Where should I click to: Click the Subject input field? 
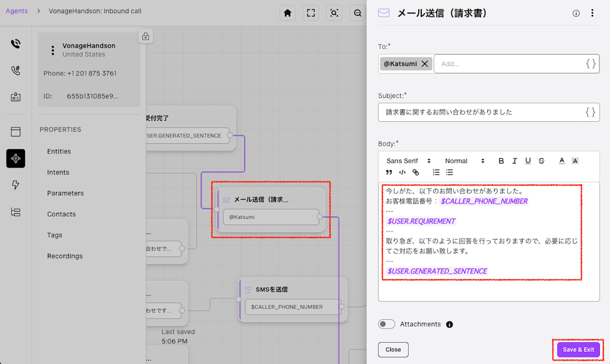[489, 112]
